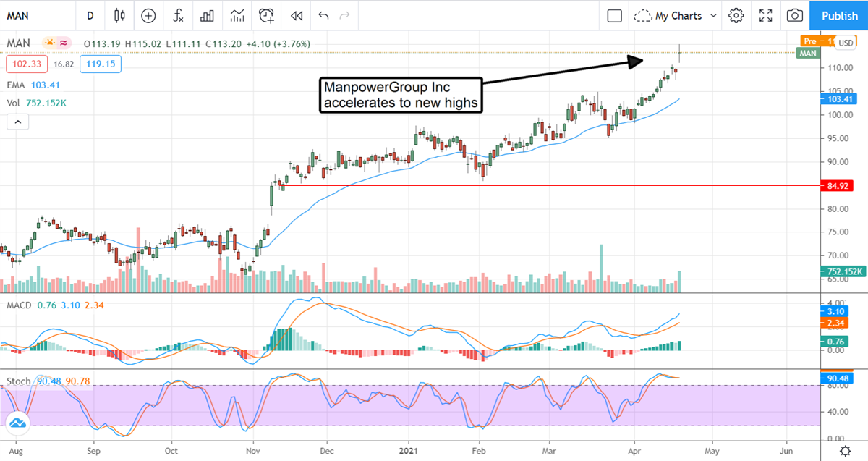Open the financials bar chart icon
Screen dimensions: 868x461
point(207,15)
